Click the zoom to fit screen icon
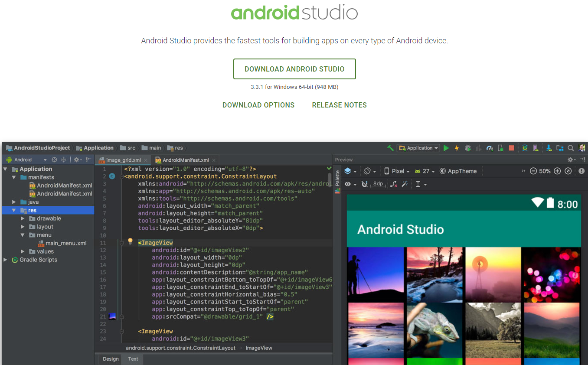The width and height of the screenshot is (588, 365). point(568,171)
